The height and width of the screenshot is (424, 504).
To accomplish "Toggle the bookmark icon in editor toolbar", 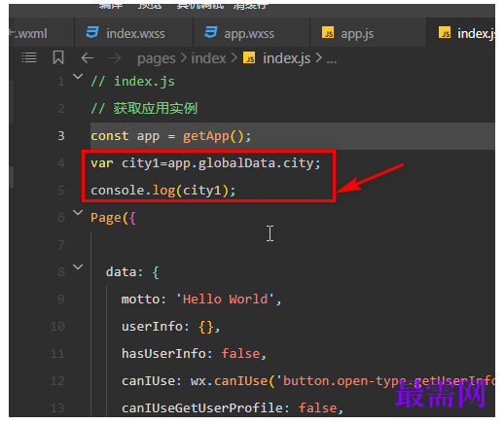I will [58, 57].
